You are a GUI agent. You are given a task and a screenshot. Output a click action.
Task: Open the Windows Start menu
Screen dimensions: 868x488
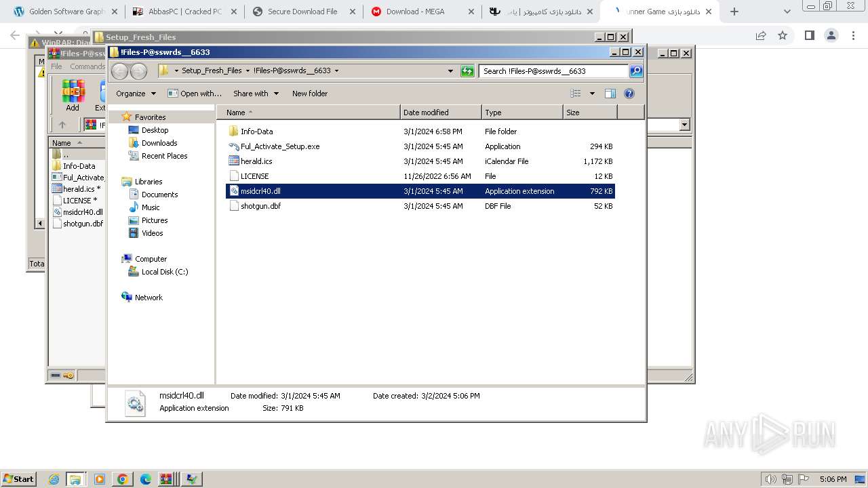click(x=18, y=479)
